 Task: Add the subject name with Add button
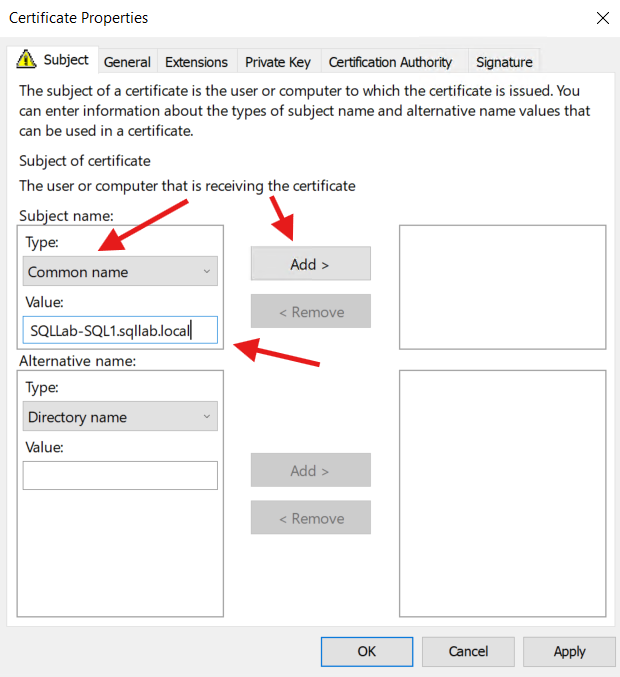coord(311,264)
